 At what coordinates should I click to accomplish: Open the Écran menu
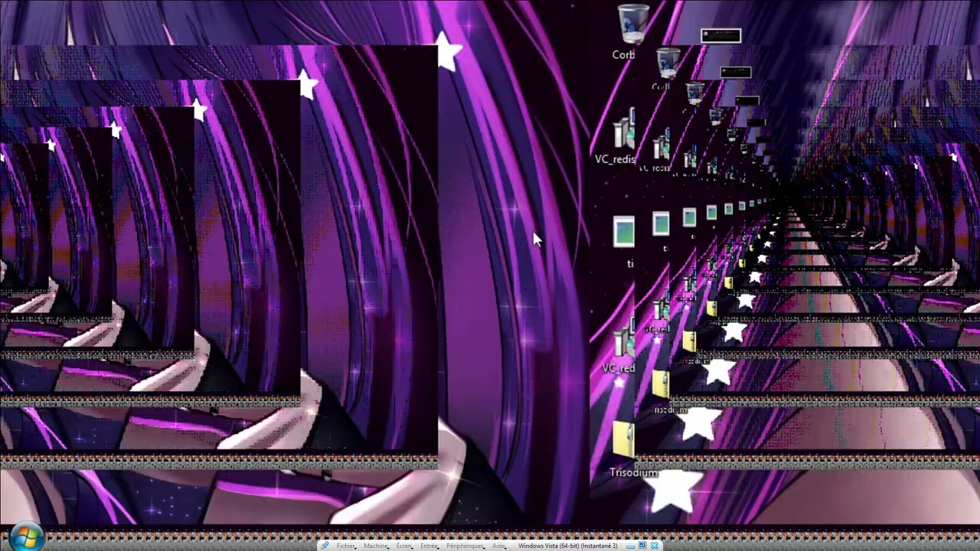click(x=404, y=546)
